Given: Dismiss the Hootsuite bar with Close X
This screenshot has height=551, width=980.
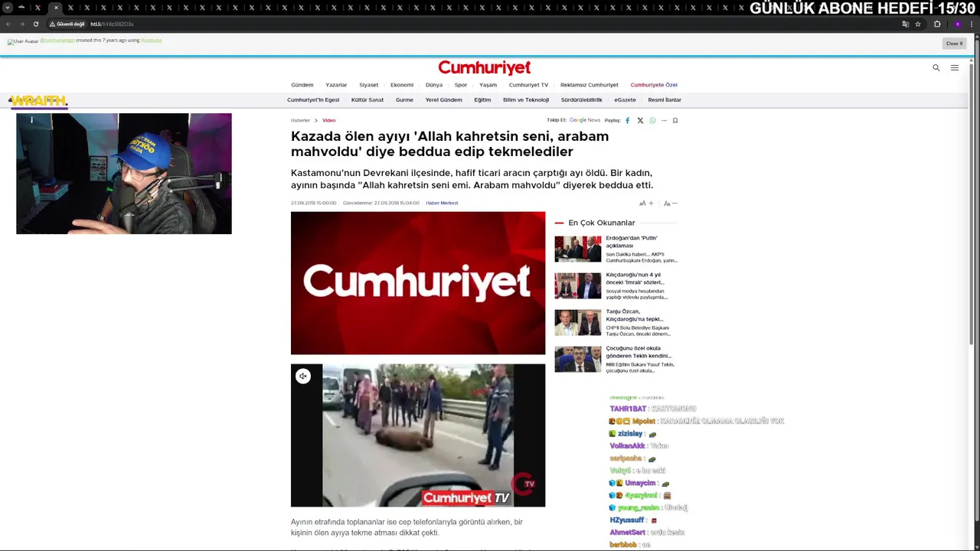Looking at the screenshot, I should pyautogui.click(x=954, y=43).
